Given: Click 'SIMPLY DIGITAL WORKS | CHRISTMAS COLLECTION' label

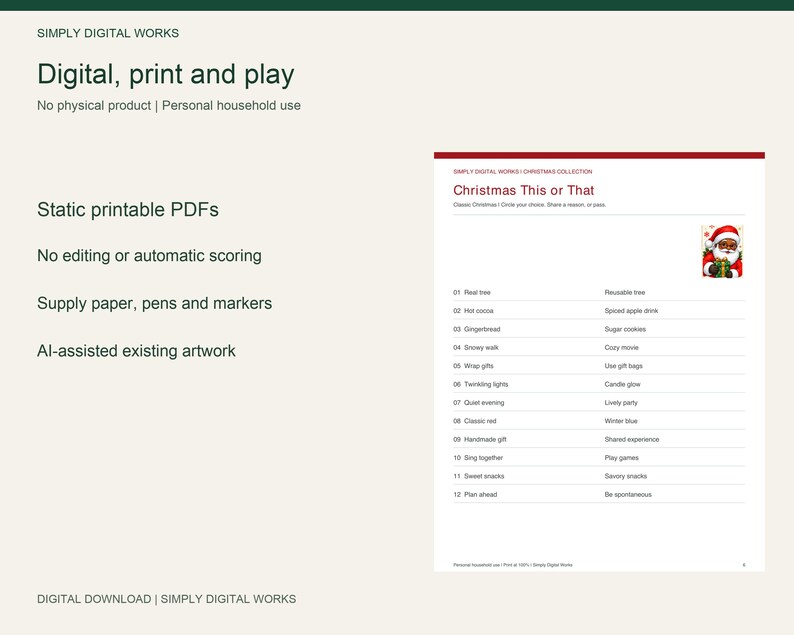Looking at the screenshot, I should [523, 172].
